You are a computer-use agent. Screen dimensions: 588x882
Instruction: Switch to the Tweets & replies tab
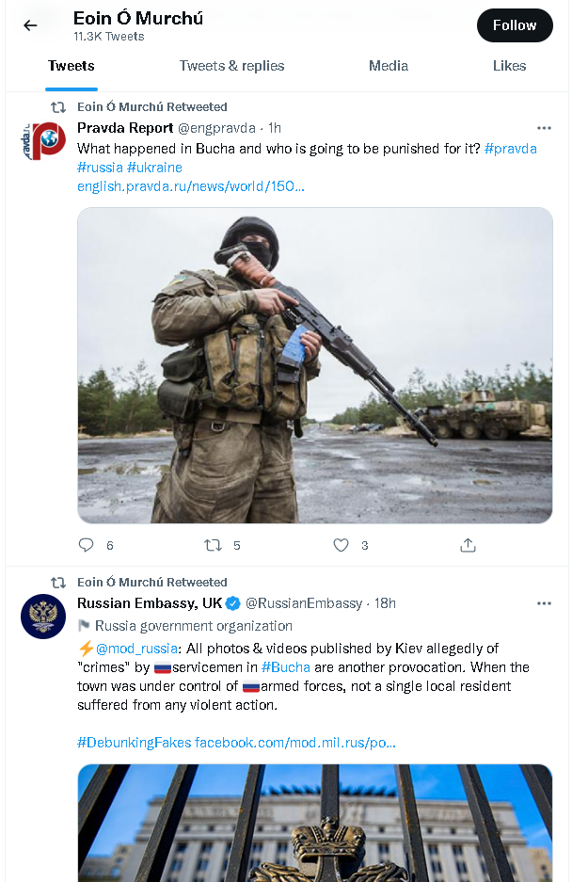pos(231,66)
